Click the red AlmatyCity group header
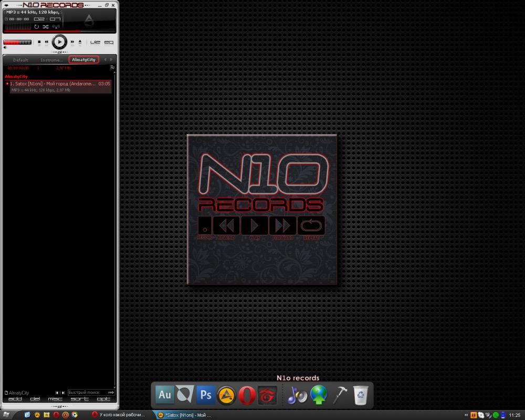Image resolution: width=525 pixels, height=420 pixels. point(16,76)
